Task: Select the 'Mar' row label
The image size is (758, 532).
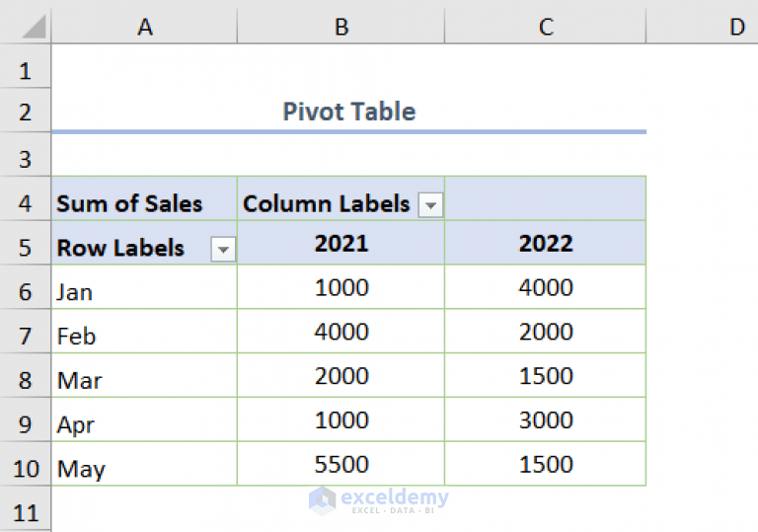Action: (x=144, y=376)
